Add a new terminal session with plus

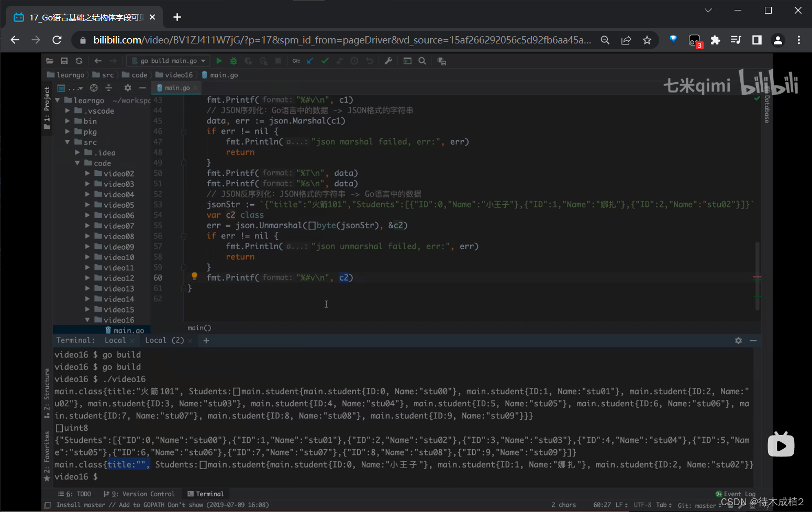tap(206, 340)
